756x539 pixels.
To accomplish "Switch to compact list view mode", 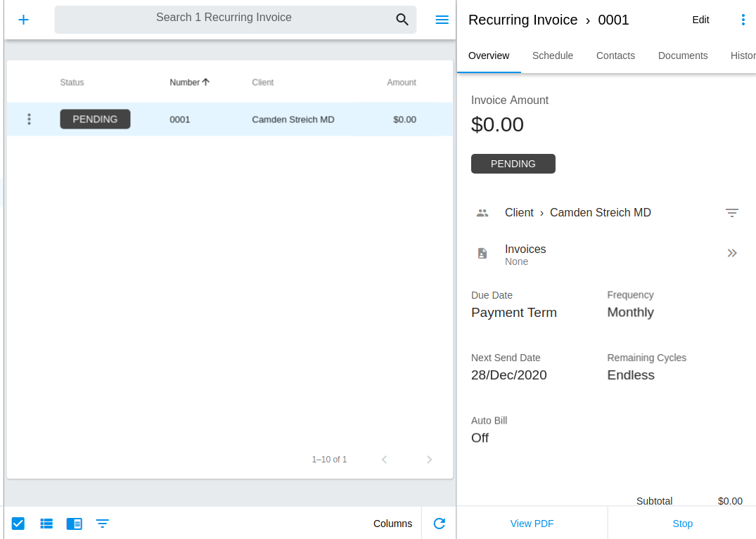I will pyautogui.click(x=46, y=523).
